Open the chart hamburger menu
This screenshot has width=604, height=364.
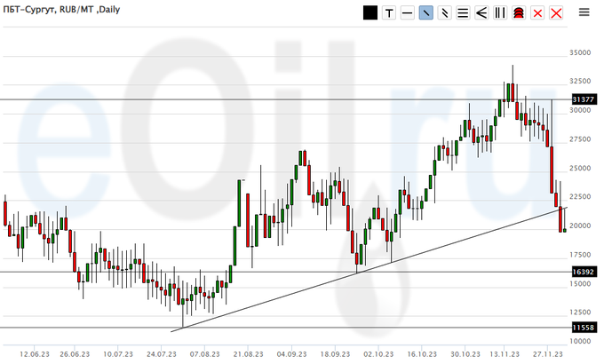(x=583, y=12)
